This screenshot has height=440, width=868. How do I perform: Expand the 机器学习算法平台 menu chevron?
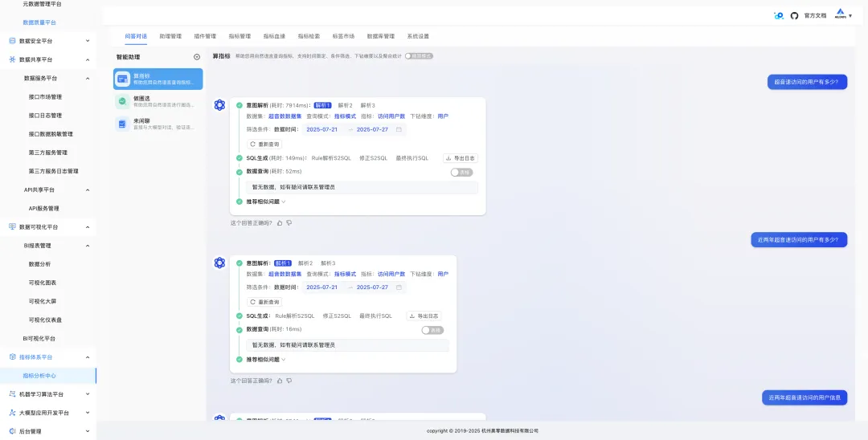(88, 394)
